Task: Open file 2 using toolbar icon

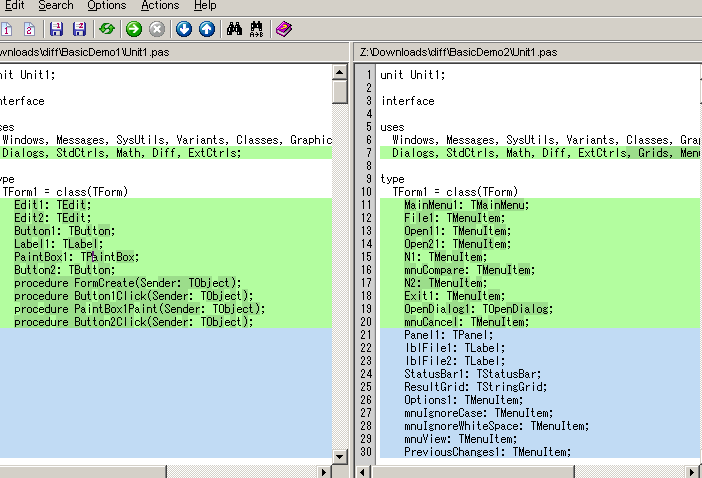Action: 29,29
